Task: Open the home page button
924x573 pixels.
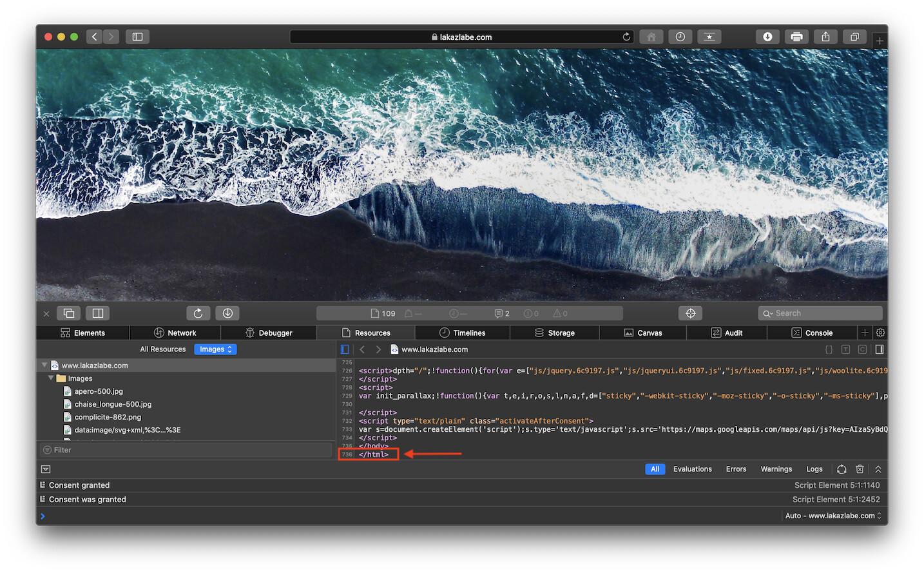Action: [651, 37]
